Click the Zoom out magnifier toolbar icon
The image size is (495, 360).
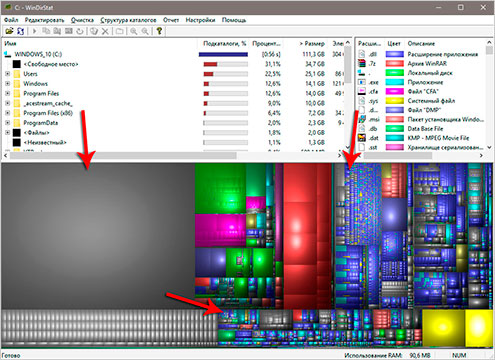pyautogui.click(x=145, y=31)
